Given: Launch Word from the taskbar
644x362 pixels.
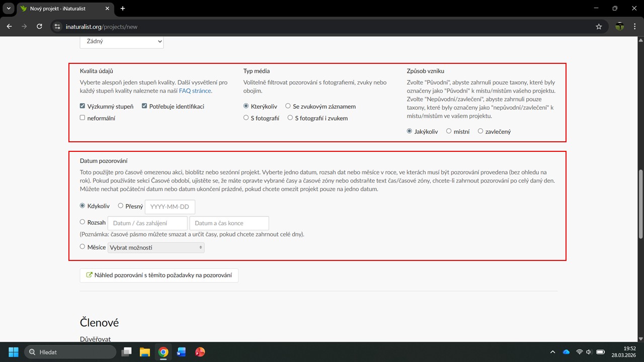Looking at the screenshot, I should 181,352.
